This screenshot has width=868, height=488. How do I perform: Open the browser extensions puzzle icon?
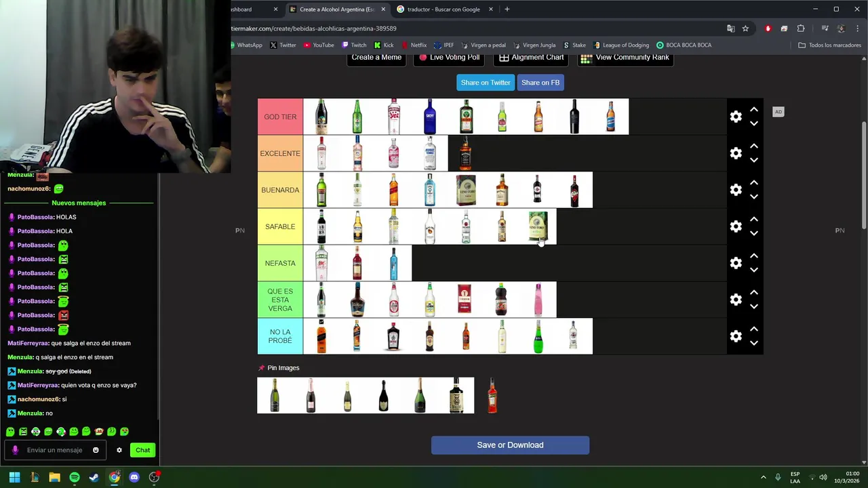[x=801, y=28]
